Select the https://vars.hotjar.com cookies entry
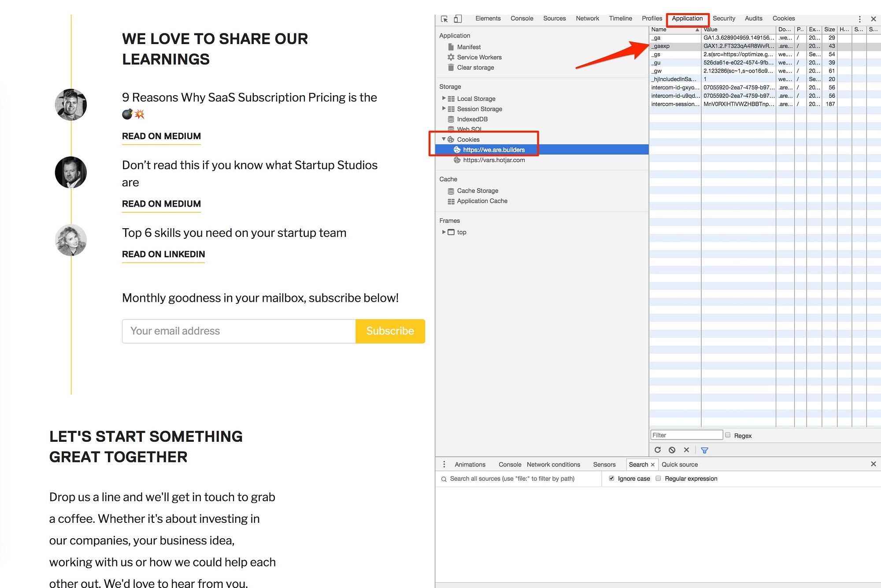Viewport: 881px width, 588px height. point(494,160)
